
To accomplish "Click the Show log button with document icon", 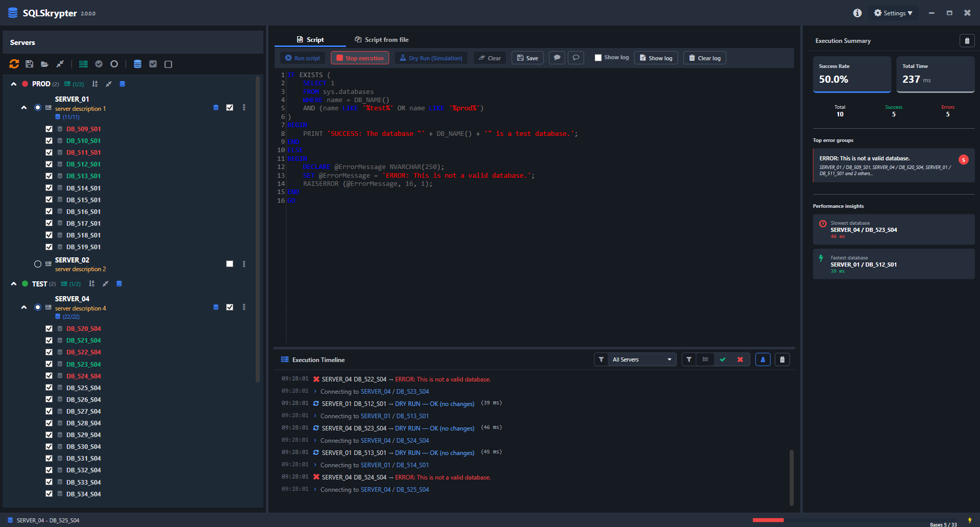I will (x=656, y=58).
